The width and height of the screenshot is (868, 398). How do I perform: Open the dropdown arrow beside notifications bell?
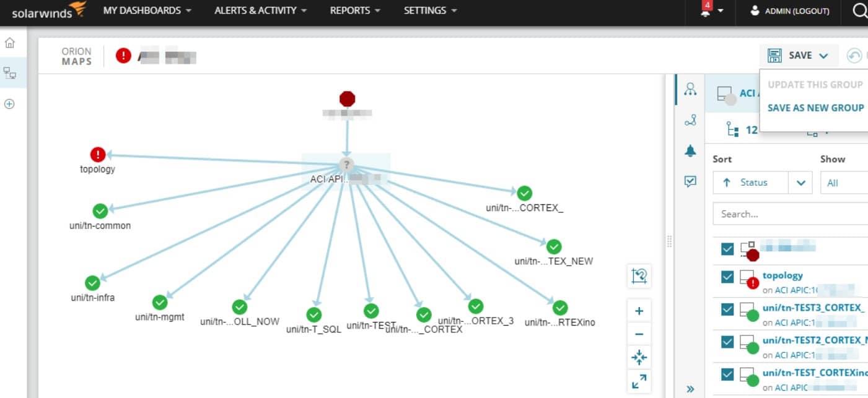(721, 11)
